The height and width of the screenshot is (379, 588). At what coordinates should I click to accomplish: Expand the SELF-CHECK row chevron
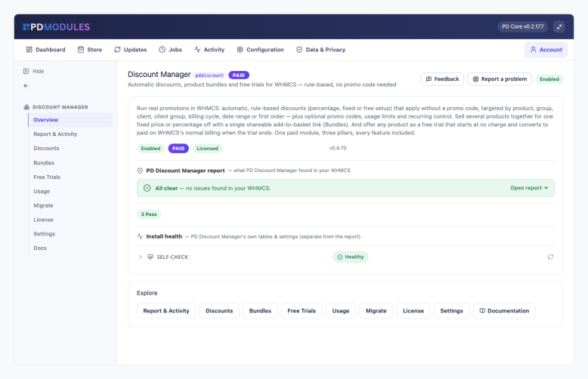click(141, 257)
